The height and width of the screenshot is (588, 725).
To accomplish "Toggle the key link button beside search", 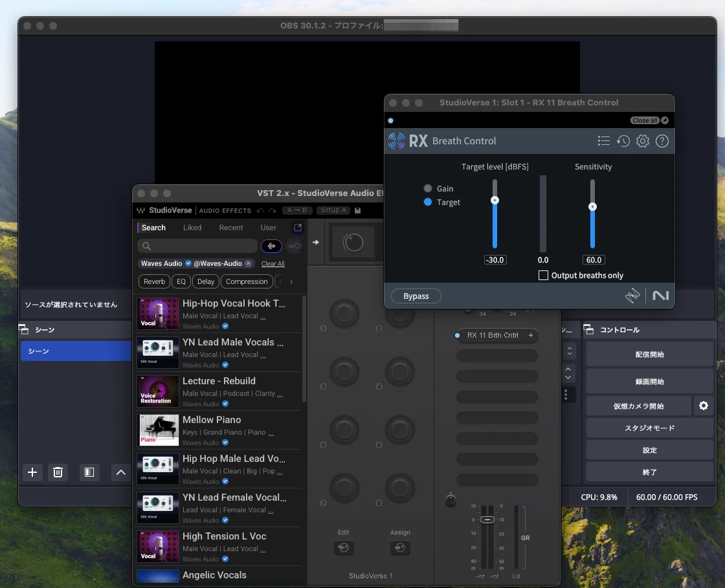I will [294, 246].
